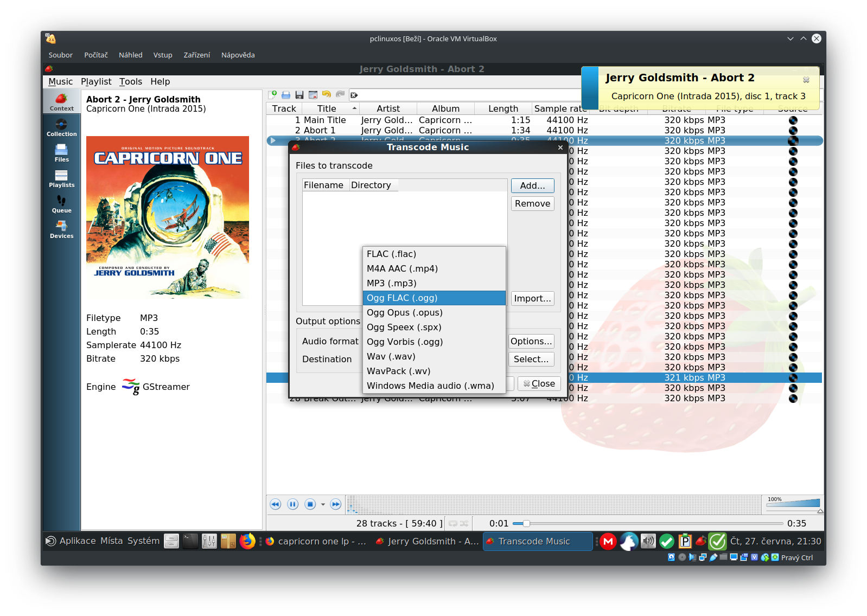The width and height of the screenshot is (867, 616).
Task: Sort playlist by Length column
Action: [503, 109]
